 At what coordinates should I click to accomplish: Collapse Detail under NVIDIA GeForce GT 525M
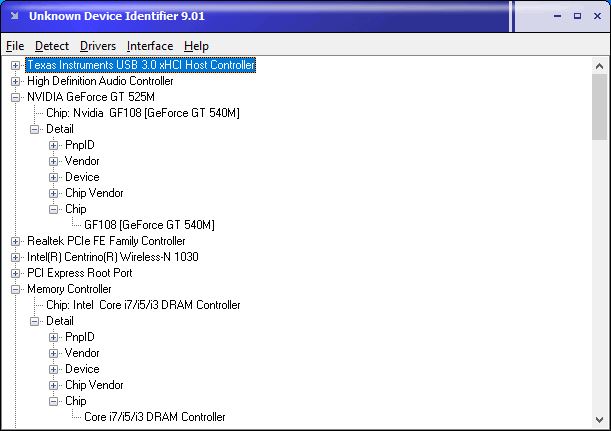click(34, 129)
